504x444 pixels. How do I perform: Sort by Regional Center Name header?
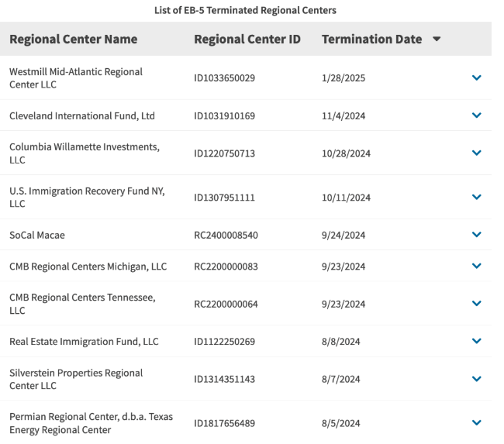coord(74,40)
